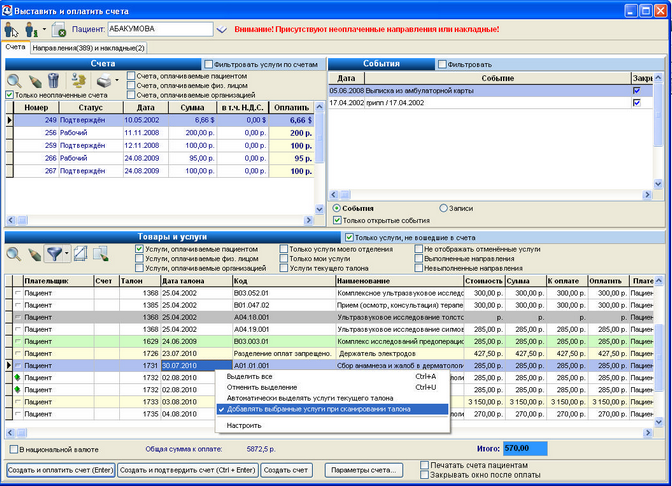
Task: Enable Печатать счета пациентам checkbox
Action: 425,465
